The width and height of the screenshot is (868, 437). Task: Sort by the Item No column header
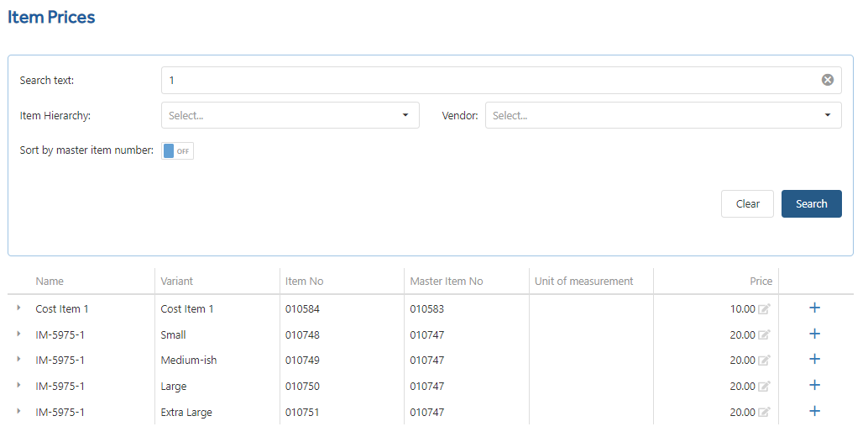[304, 282]
